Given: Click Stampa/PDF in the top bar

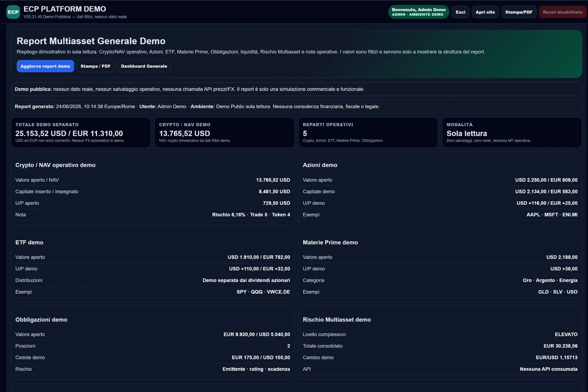Looking at the screenshot, I should coord(519,12).
